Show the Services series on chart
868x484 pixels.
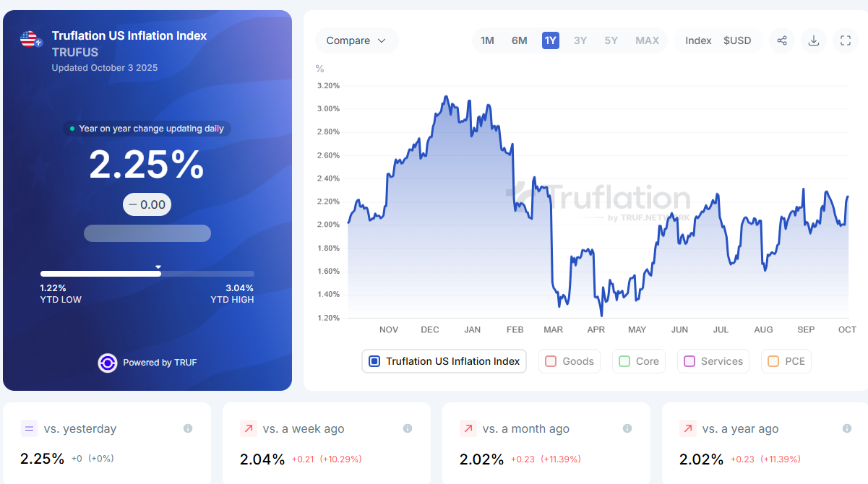click(x=689, y=361)
